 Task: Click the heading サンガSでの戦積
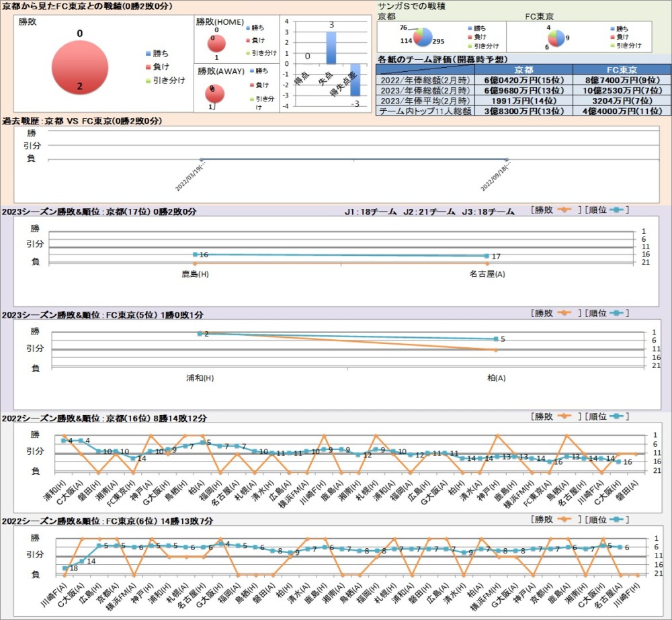411,6
